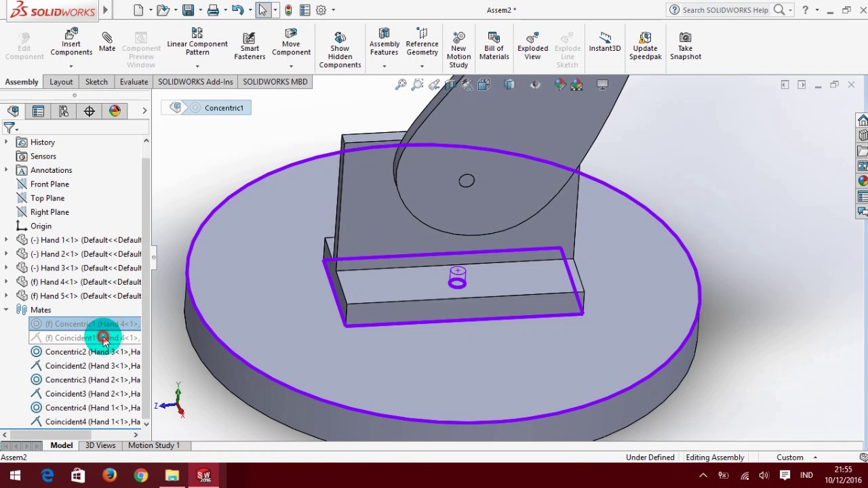Click Update Speedpak

tap(645, 46)
